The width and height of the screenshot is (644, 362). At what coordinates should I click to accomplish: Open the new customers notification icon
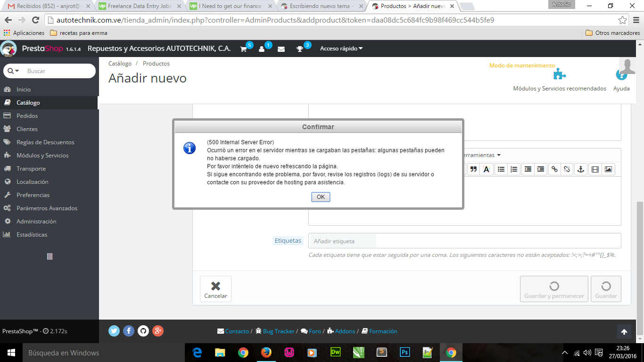click(262, 49)
